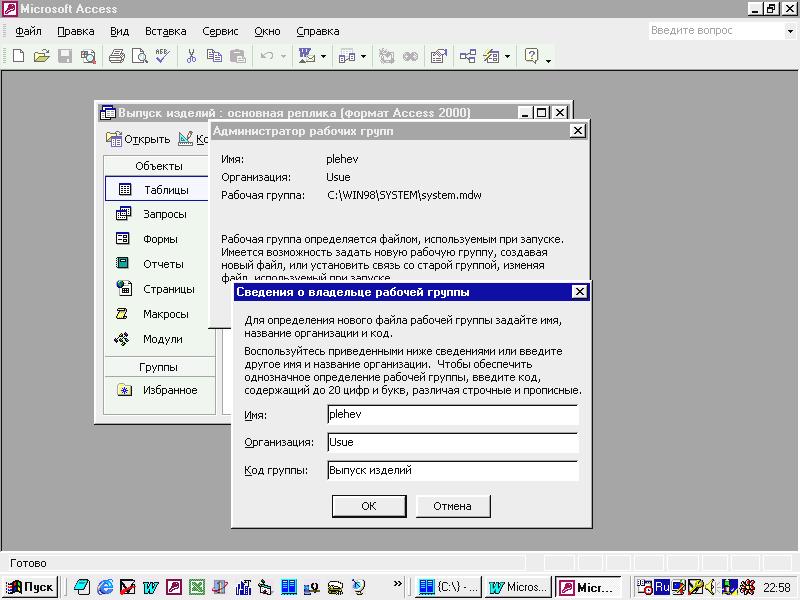Click the Analyze toolbar icon
The width and height of the screenshot is (800, 600).
347,56
